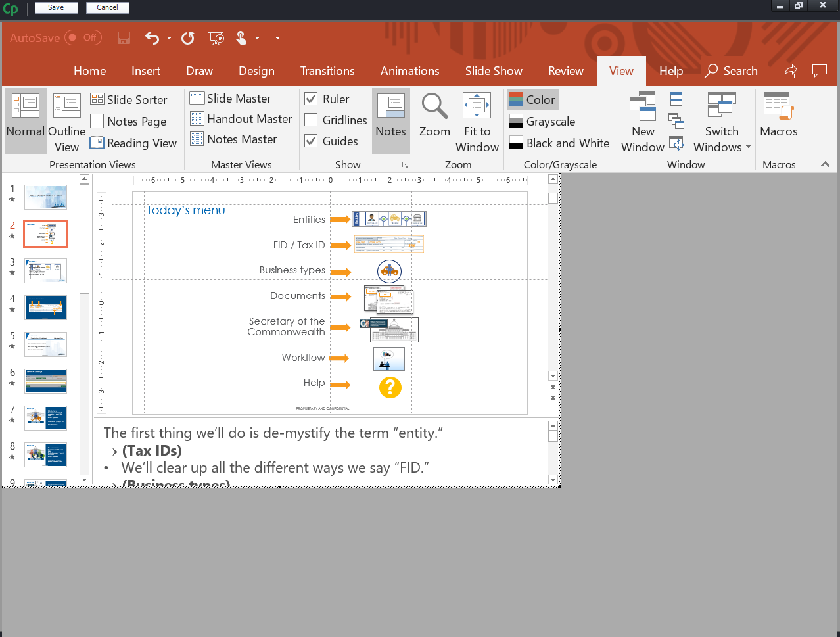Turn on the AutoSave toggle
840x637 pixels.
pyautogui.click(x=82, y=38)
